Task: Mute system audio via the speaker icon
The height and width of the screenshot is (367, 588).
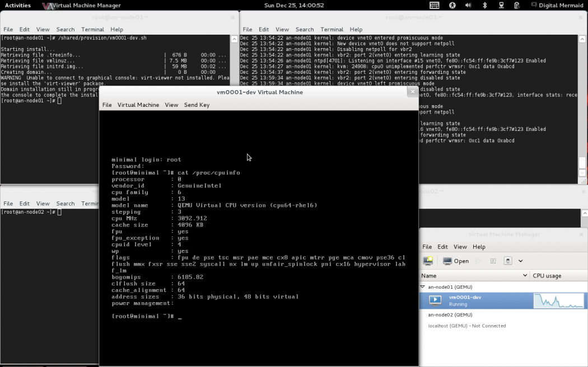Action: [469, 6]
